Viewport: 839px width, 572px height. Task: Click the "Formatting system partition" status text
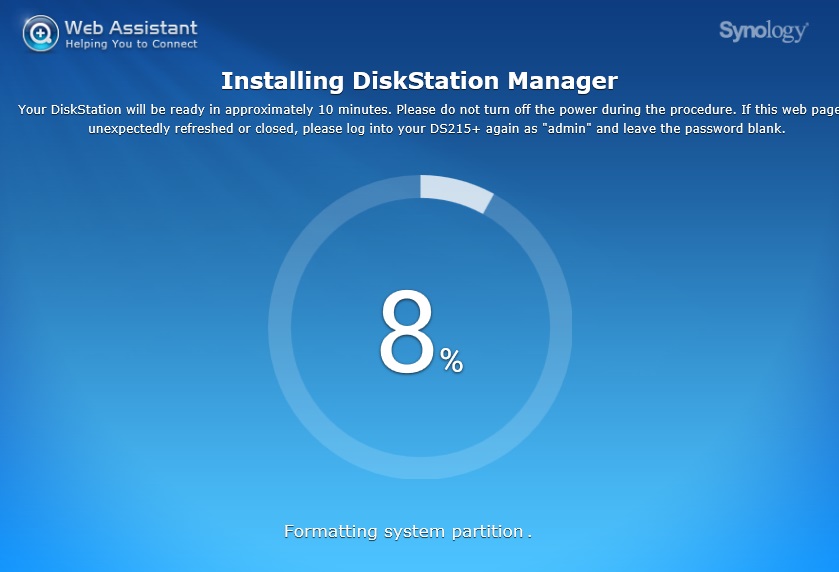click(x=403, y=531)
